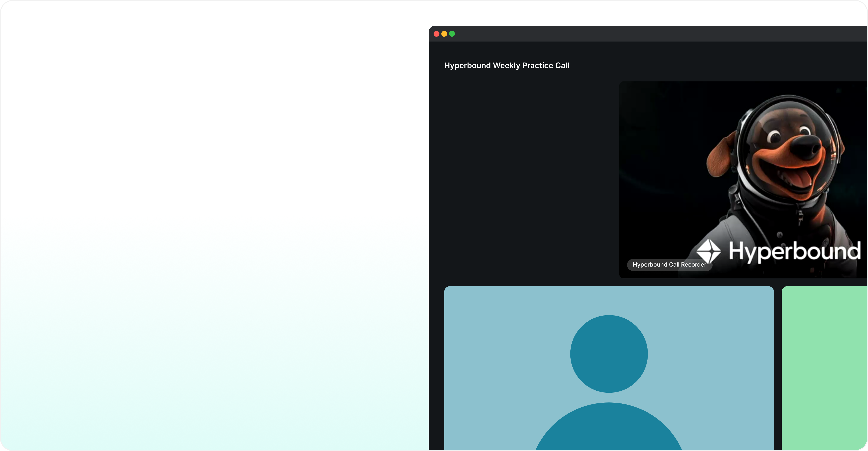The width and height of the screenshot is (868, 451).
Task: Minimize the window using yellow button
Action: (444, 34)
